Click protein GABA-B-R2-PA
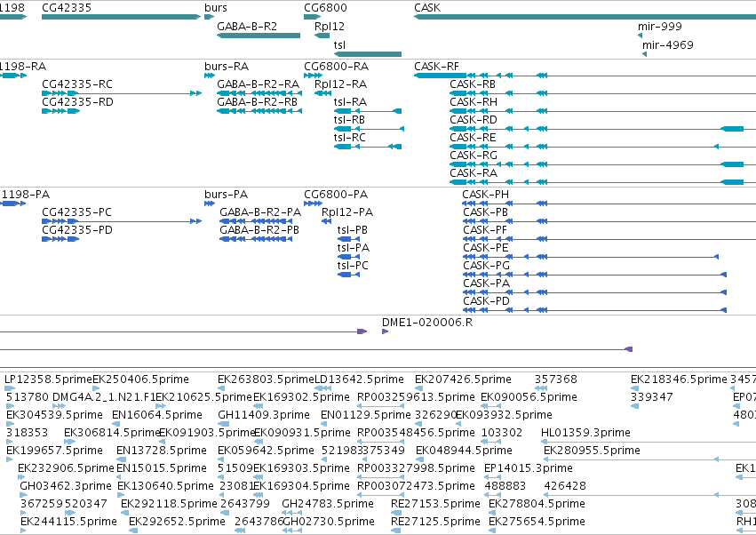This screenshot has width=756, height=535. tap(260, 212)
